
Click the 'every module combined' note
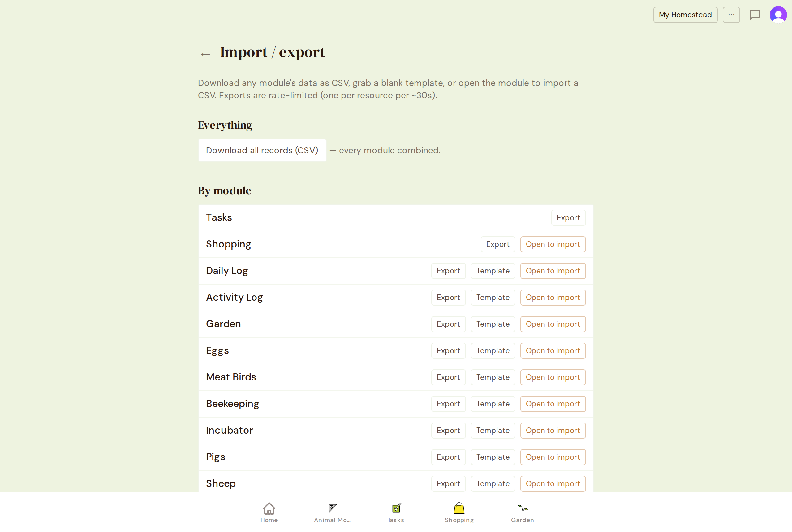(385, 150)
